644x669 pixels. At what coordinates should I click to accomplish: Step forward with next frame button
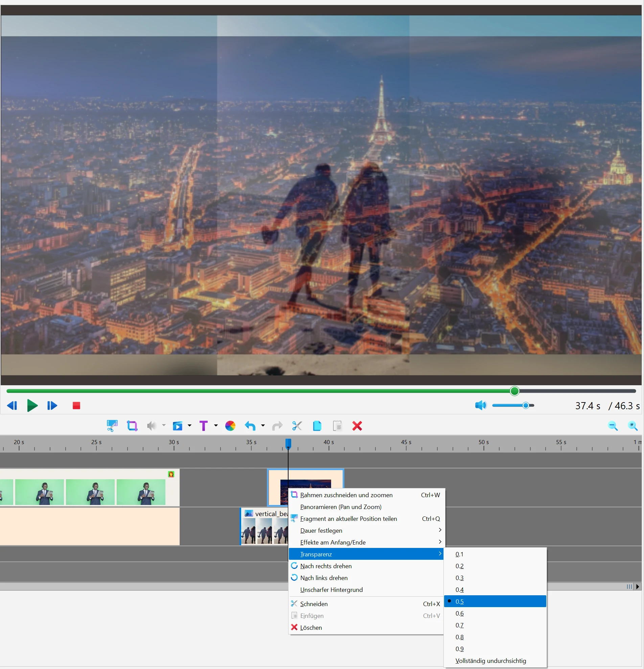(x=52, y=406)
